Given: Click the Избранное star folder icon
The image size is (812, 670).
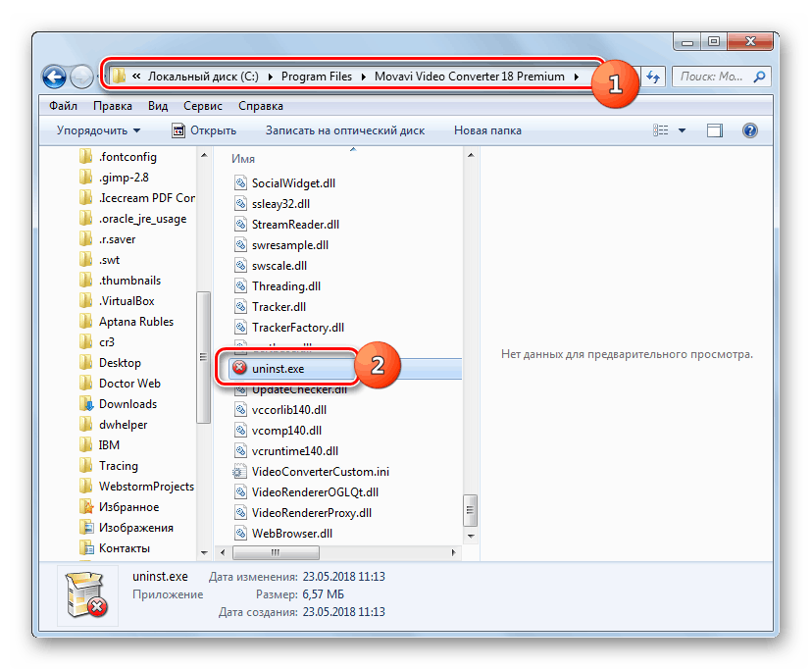Looking at the screenshot, I should (86, 507).
